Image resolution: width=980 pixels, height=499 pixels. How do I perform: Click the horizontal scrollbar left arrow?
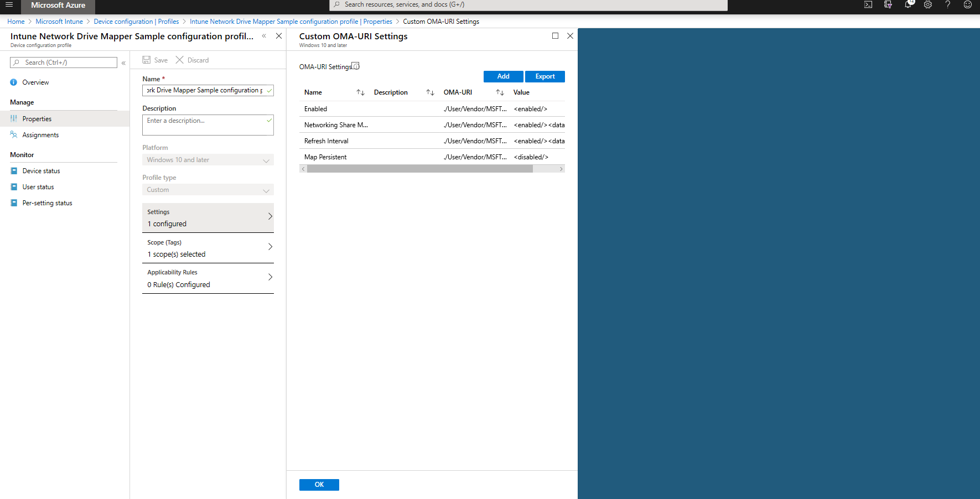coord(303,169)
